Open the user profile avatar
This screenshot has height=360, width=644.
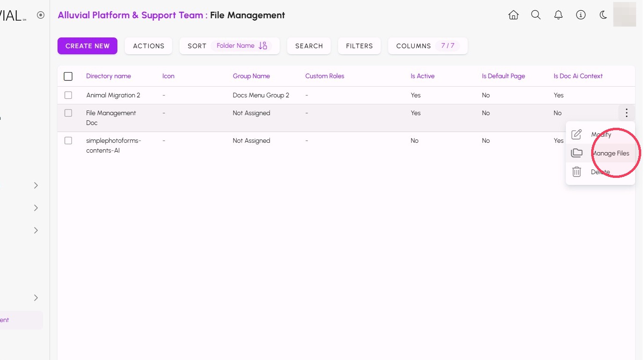click(x=624, y=15)
